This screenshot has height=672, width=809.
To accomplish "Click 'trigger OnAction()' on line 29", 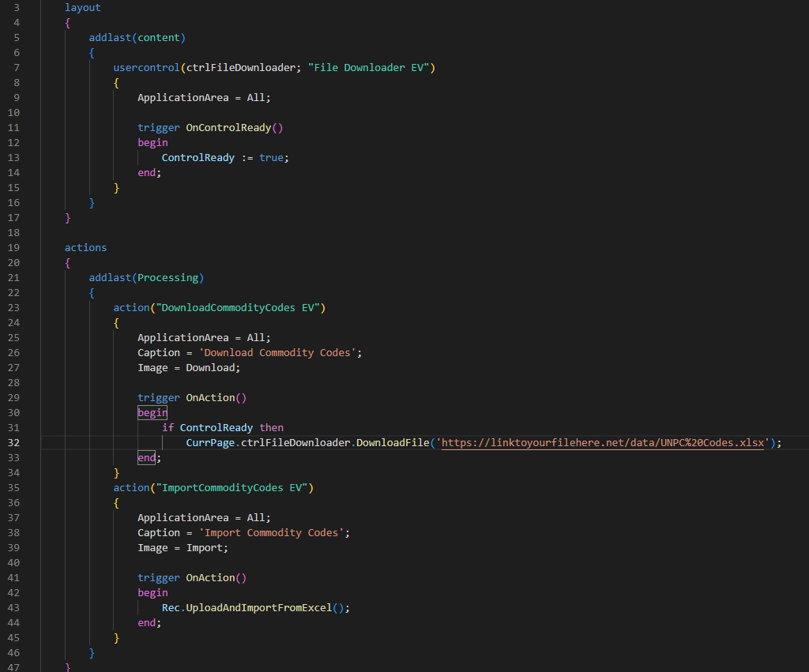I will click(192, 398).
